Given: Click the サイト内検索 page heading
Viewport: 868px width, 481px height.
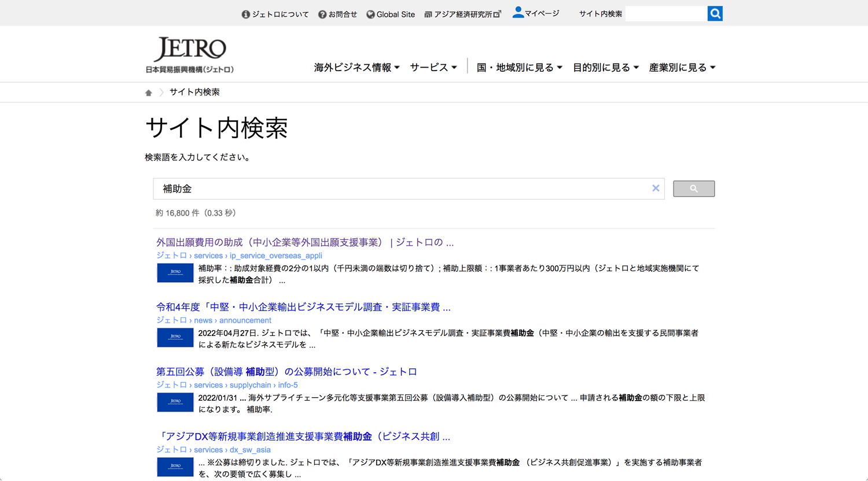Looking at the screenshot, I should tap(216, 128).
